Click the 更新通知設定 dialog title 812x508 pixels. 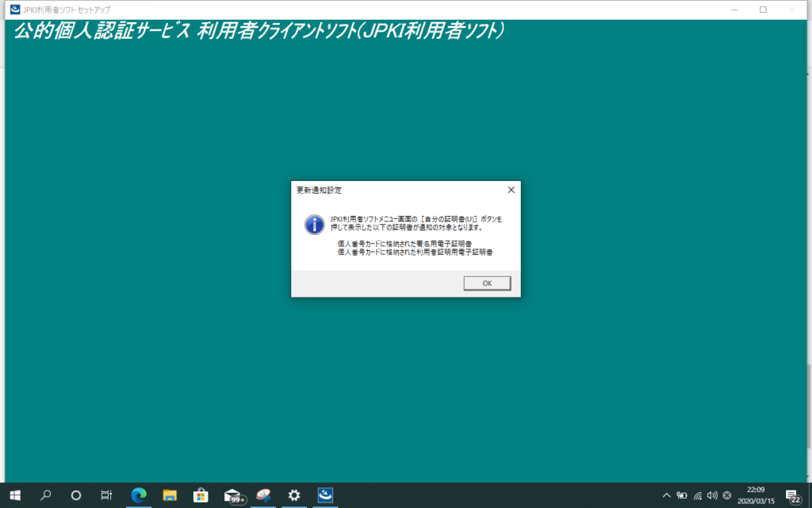pyautogui.click(x=319, y=190)
